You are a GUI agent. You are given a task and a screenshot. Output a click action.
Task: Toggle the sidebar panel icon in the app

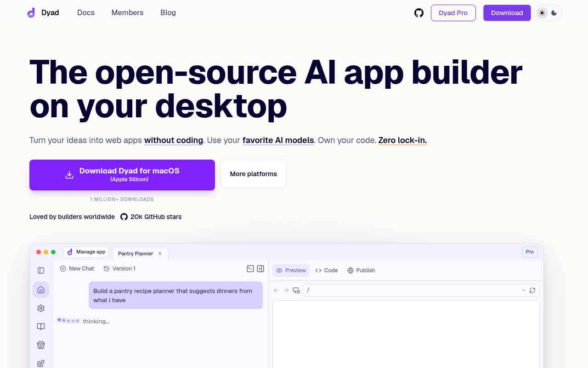(41, 270)
